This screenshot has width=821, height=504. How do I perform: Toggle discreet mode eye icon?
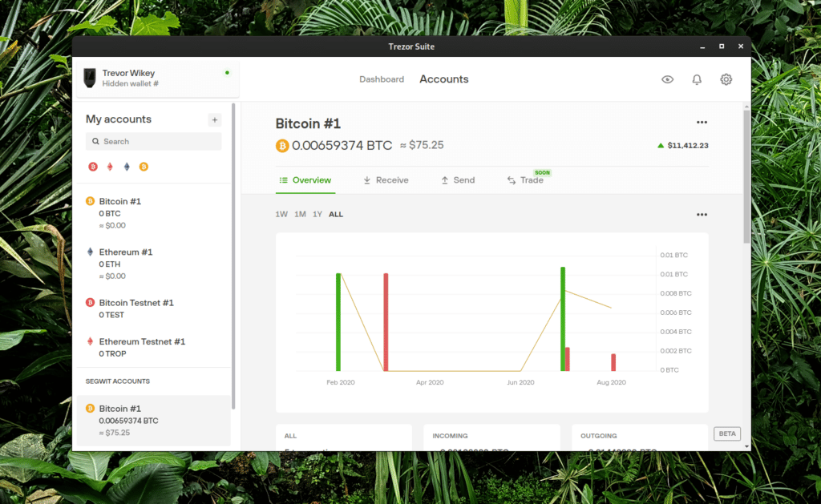coord(667,79)
